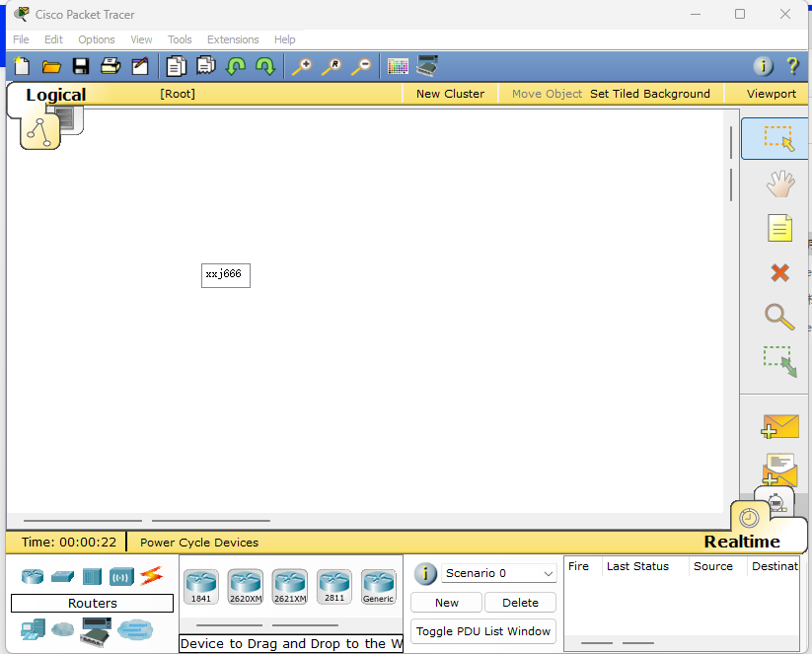Click the New scenario button

[446, 603]
